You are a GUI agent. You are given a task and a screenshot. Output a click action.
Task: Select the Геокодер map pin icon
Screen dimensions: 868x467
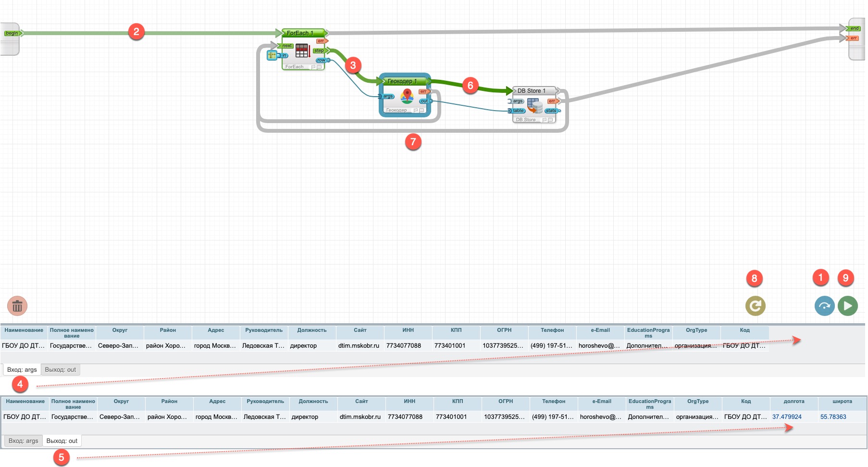[407, 96]
